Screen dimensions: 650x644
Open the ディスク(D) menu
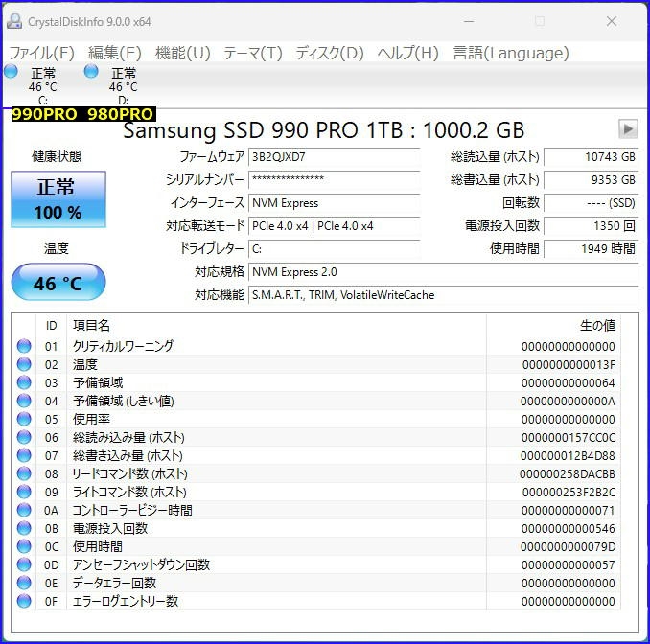click(330, 53)
